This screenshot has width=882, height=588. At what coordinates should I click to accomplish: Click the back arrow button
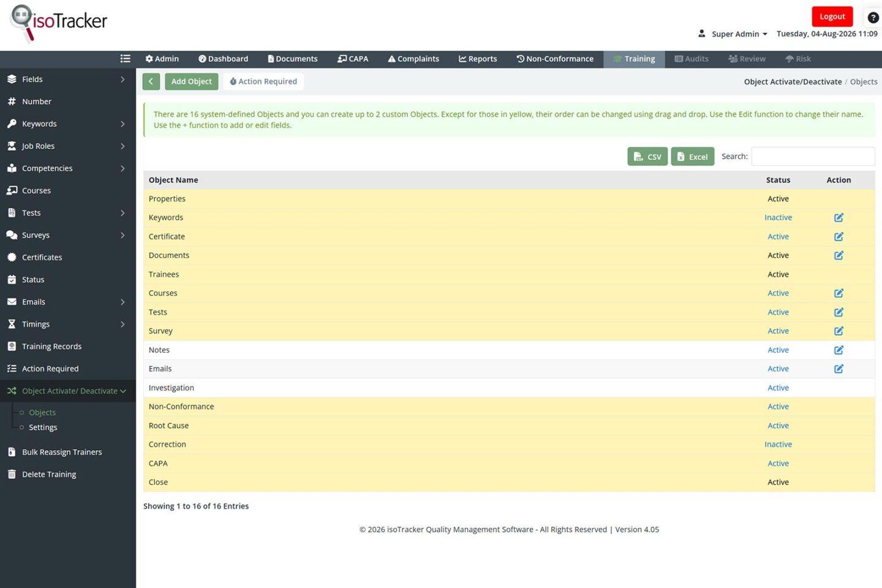pyautogui.click(x=151, y=81)
